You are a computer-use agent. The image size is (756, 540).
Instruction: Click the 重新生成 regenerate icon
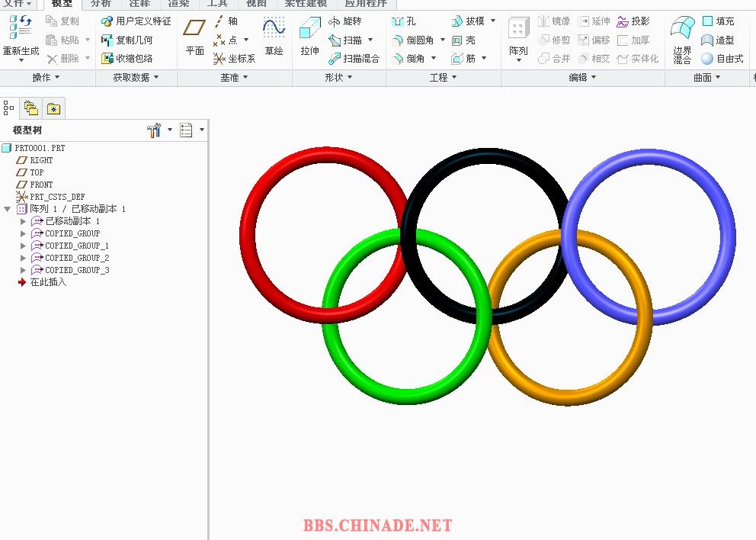point(21,27)
